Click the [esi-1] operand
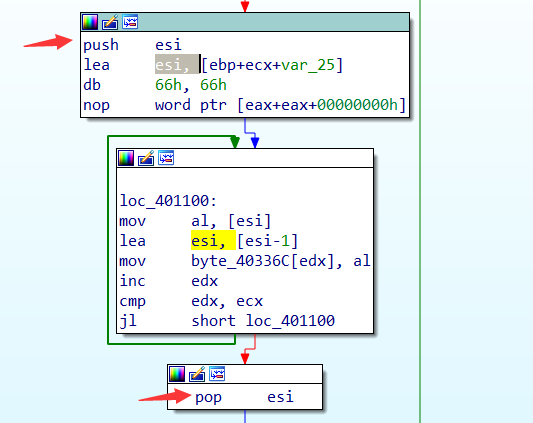Image resolution: width=533 pixels, height=423 pixels. click(x=268, y=241)
